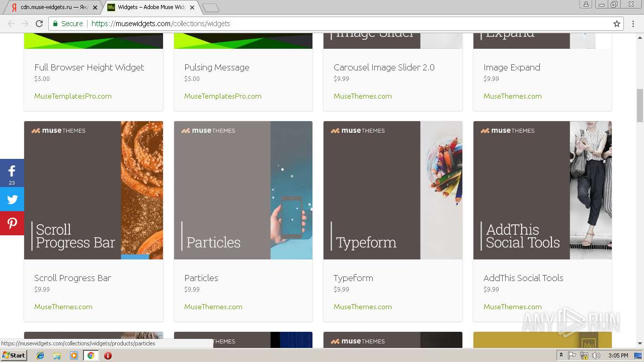The width and height of the screenshot is (644, 362).
Task: Open the Typeform product image
Action: [393, 190]
